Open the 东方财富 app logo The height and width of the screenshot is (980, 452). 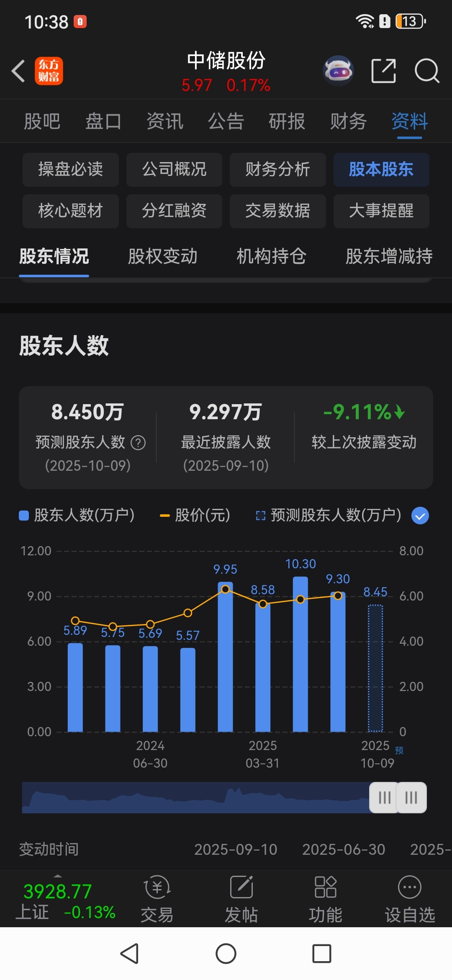click(49, 71)
